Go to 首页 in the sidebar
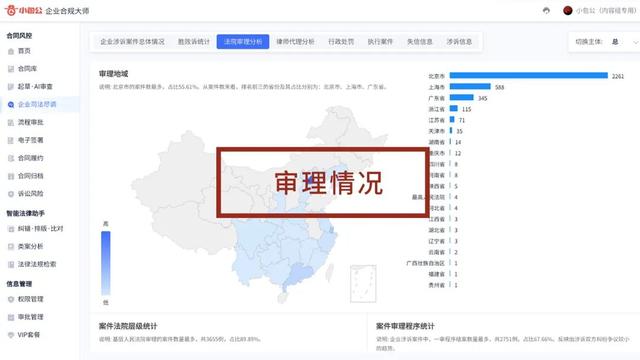The width and height of the screenshot is (640, 360). 24,51
